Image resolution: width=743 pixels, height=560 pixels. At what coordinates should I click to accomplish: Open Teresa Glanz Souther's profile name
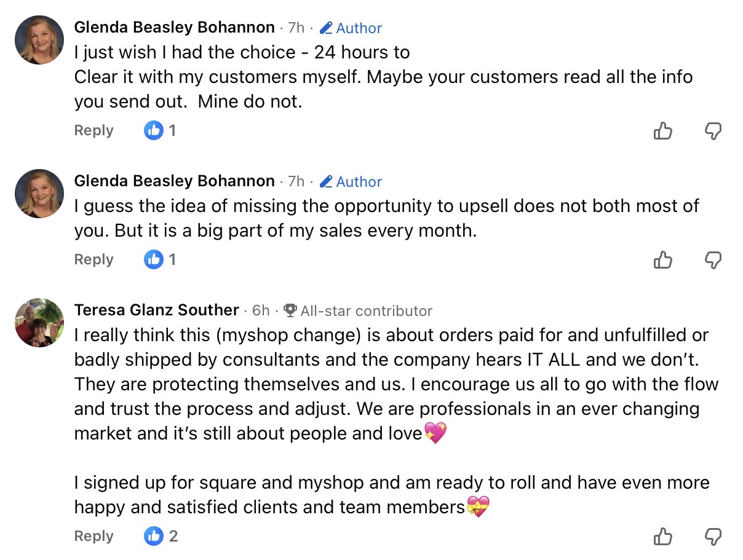(156, 310)
